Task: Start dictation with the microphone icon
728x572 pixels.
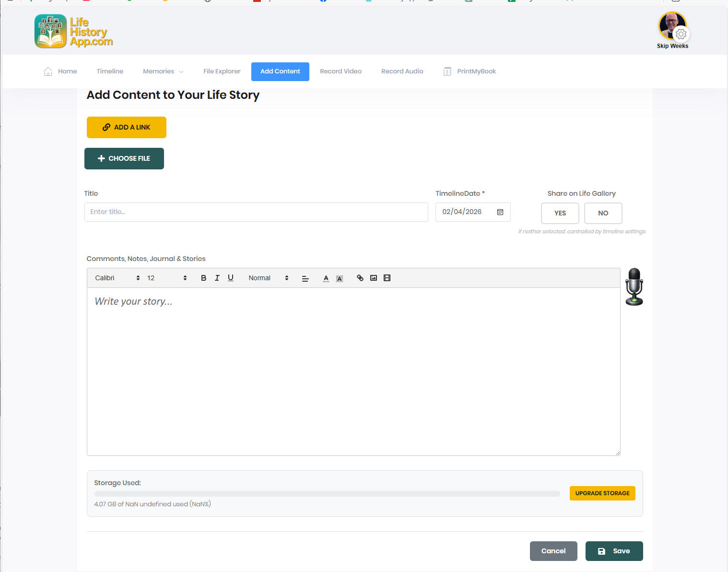Action: (x=634, y=286)
